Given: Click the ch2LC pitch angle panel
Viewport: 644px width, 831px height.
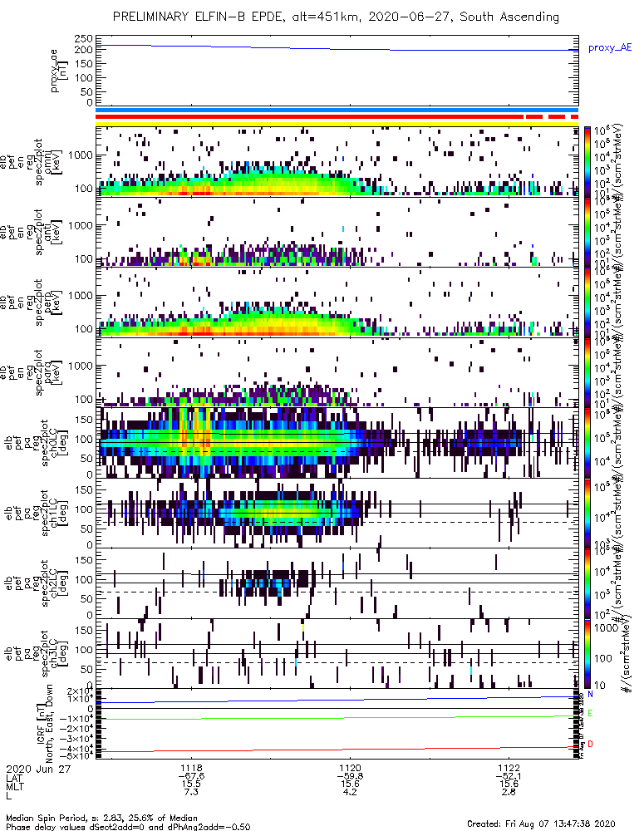Looking at the screenshot, I should (x=337, y=583).
